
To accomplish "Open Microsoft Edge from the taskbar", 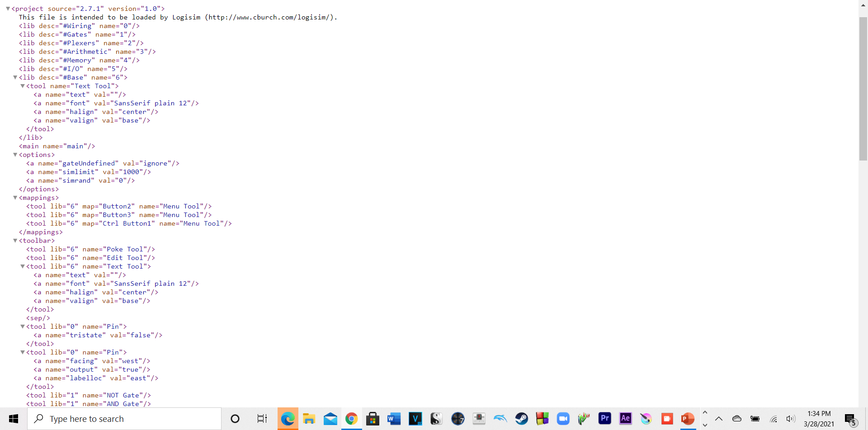I will point(288,419).
